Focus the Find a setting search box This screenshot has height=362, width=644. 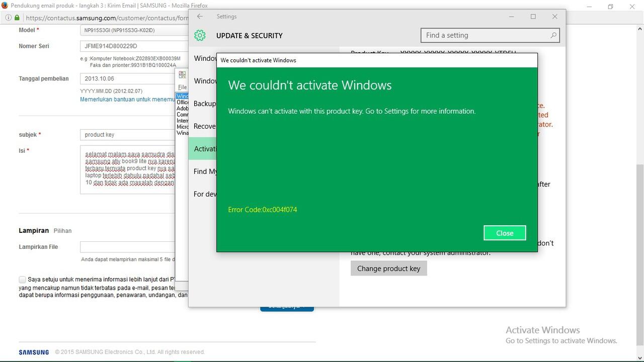490,35
